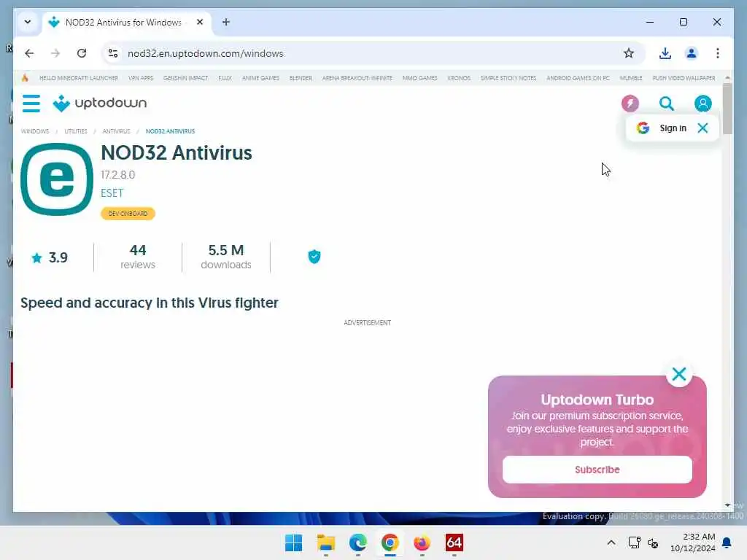Open BLENDER link

click(301, 78)
